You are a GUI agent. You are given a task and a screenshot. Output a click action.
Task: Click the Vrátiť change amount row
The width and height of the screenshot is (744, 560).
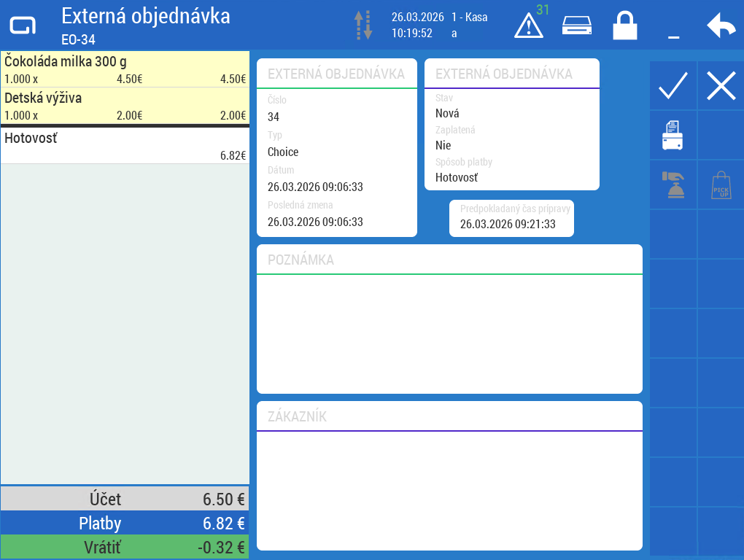click(125, 547)
